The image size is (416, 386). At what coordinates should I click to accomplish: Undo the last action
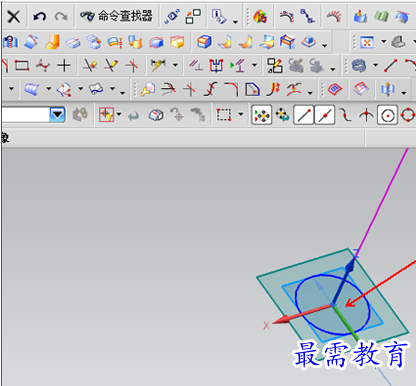click(x=39, y=16)
